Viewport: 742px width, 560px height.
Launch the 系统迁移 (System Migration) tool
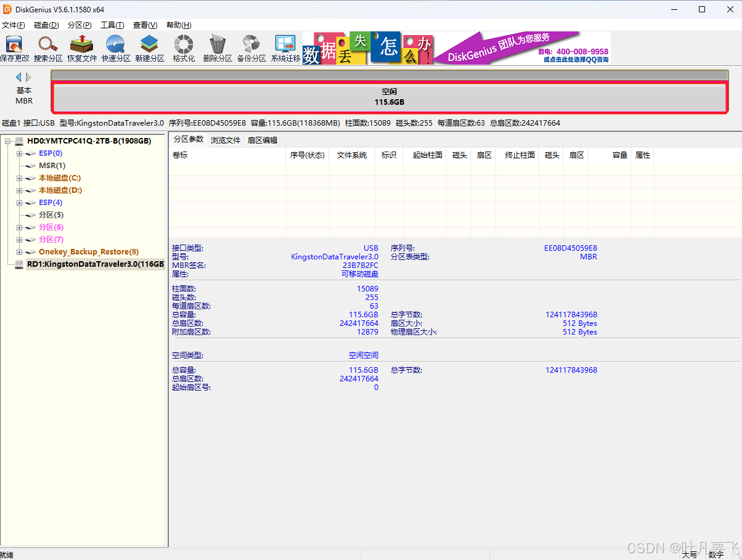[285, 49]
